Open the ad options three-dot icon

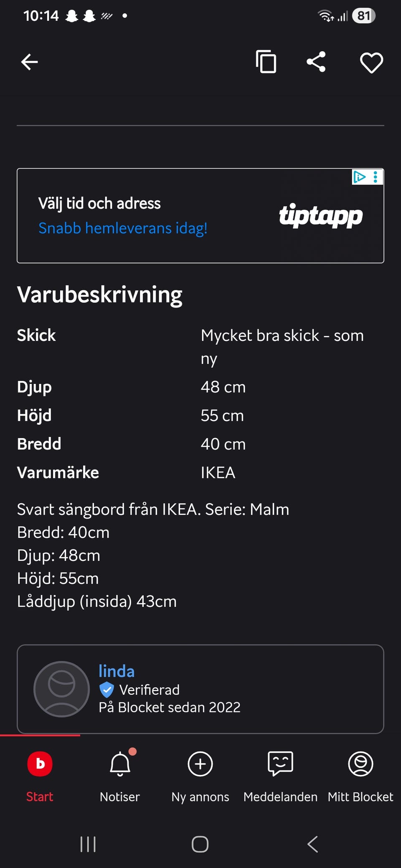click(x=376, y=177)
